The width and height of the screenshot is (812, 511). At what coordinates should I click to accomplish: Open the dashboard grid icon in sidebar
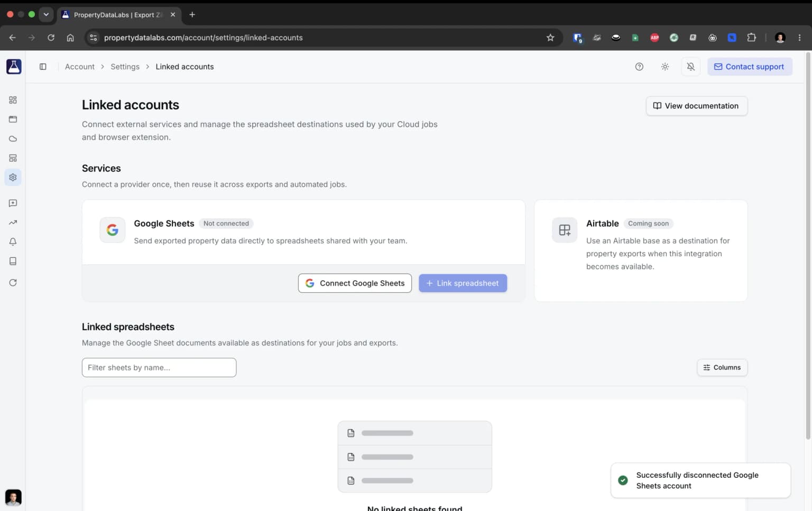click(13, 100)
